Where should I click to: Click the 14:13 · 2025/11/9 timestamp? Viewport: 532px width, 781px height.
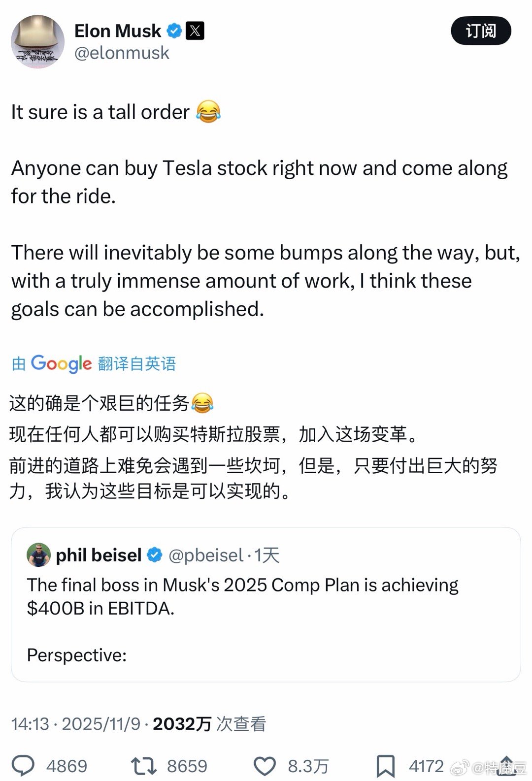[76, 724]
